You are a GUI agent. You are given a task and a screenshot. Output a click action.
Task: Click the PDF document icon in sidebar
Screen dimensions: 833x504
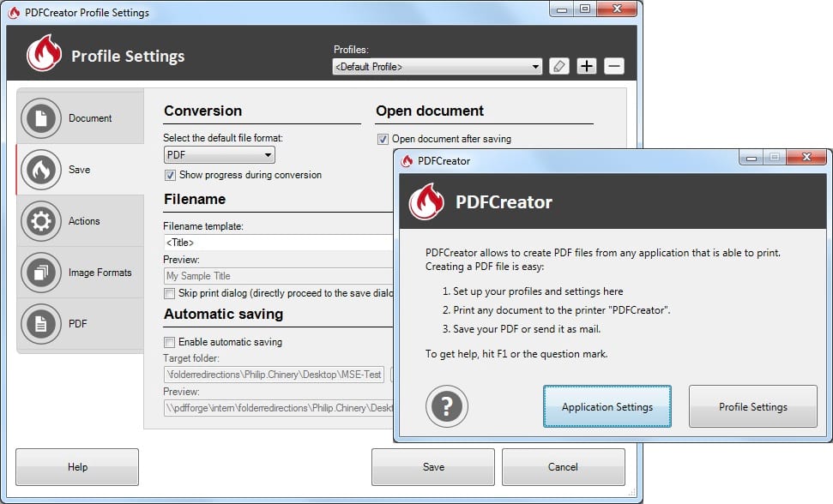pos(41,324)
